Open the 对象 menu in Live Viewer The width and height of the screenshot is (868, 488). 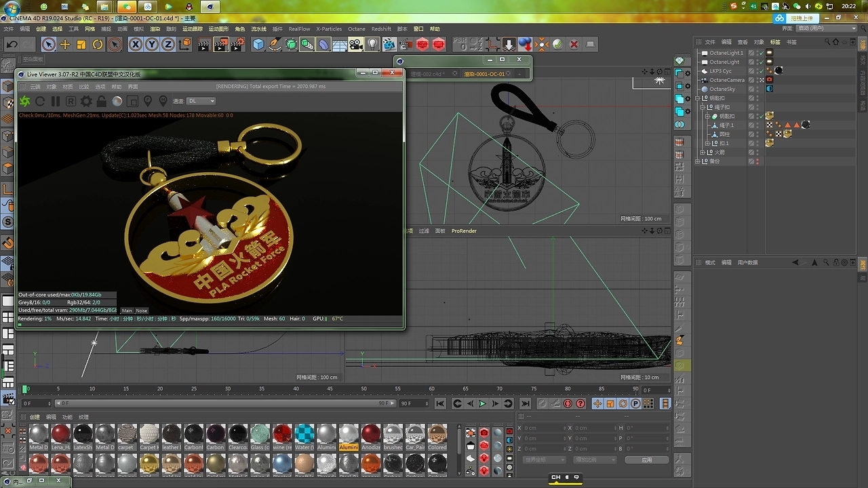pyautogui.click(x=52, y=87)
